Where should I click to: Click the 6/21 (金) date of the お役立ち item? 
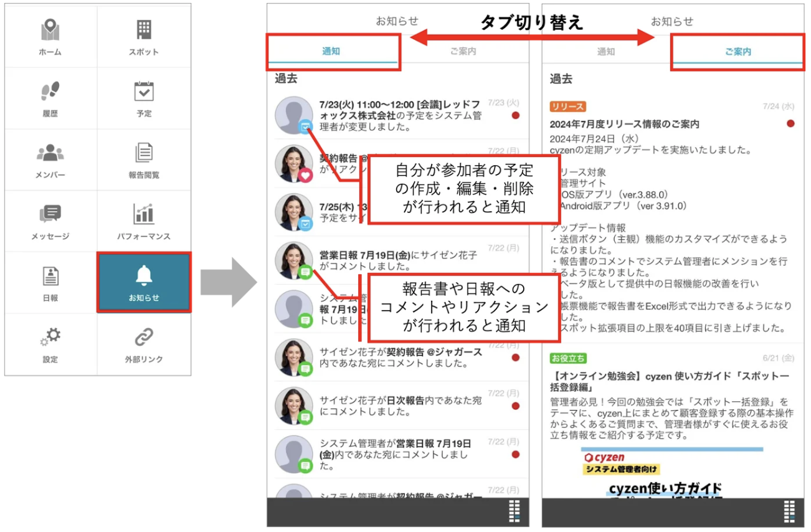779,358
